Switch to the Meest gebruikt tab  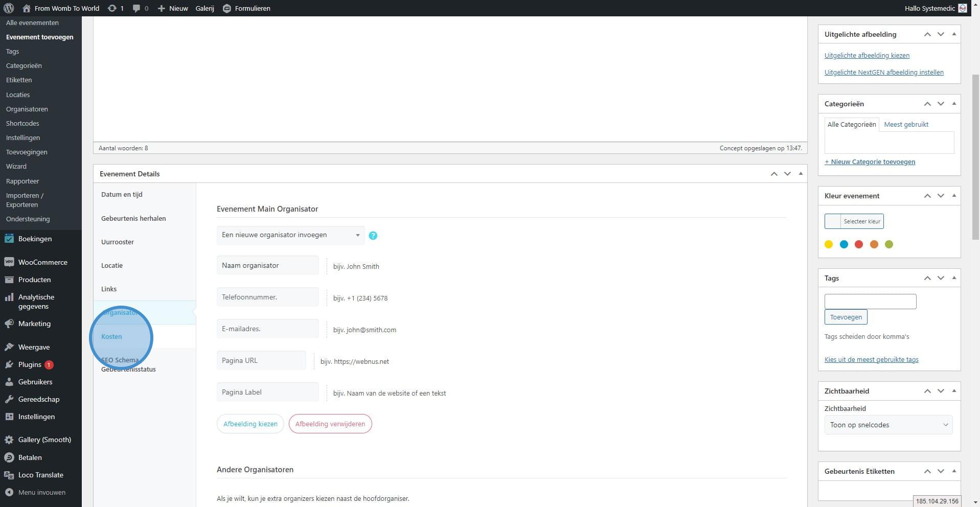[906, 124]
